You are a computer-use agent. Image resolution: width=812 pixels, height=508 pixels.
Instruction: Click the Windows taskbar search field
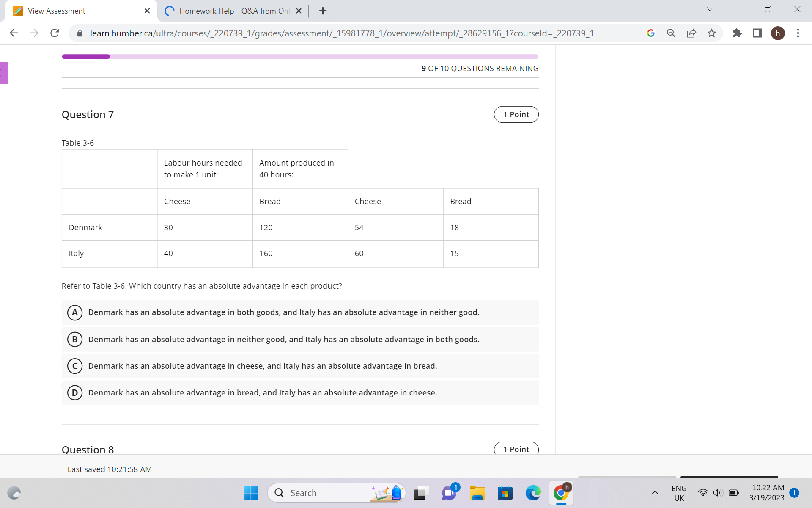click(x=321, y=493)
